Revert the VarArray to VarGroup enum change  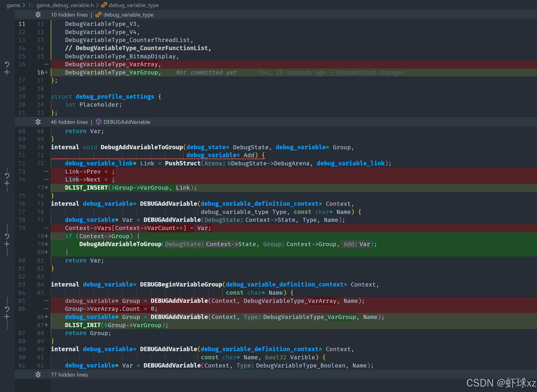pyautogui.click(x=7, y=64)
